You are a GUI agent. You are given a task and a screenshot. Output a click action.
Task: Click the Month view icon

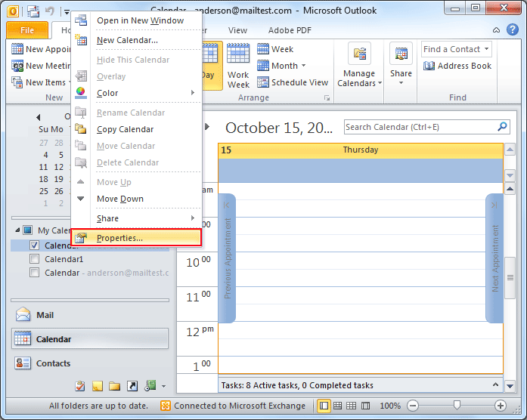(x=263, y=66)
